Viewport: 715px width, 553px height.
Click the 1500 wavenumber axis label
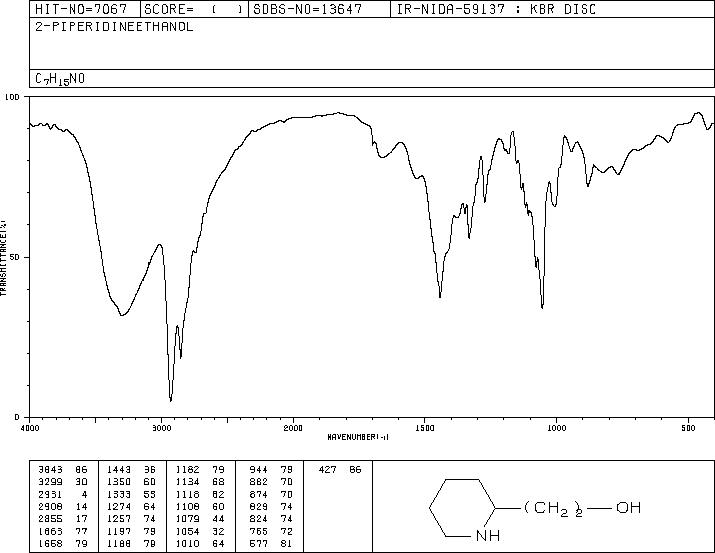click(x=425, y=428)
